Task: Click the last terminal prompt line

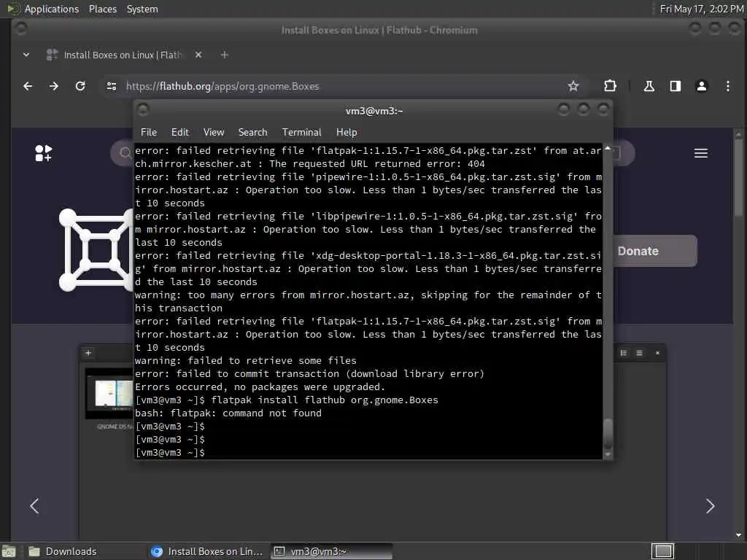Action: (170, 452)
